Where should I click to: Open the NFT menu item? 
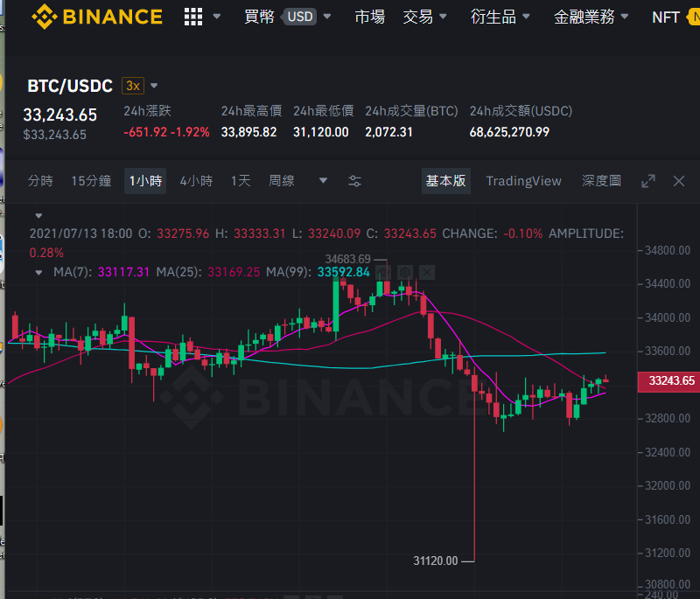click(666, 17)
